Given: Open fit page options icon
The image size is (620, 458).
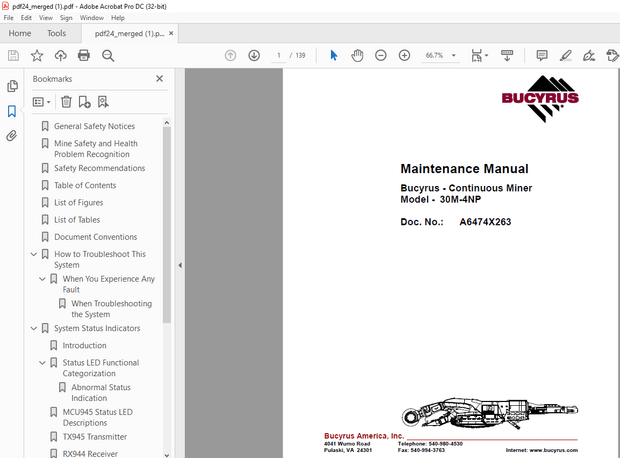Looking at the screenshot, I should coord(479,55).
